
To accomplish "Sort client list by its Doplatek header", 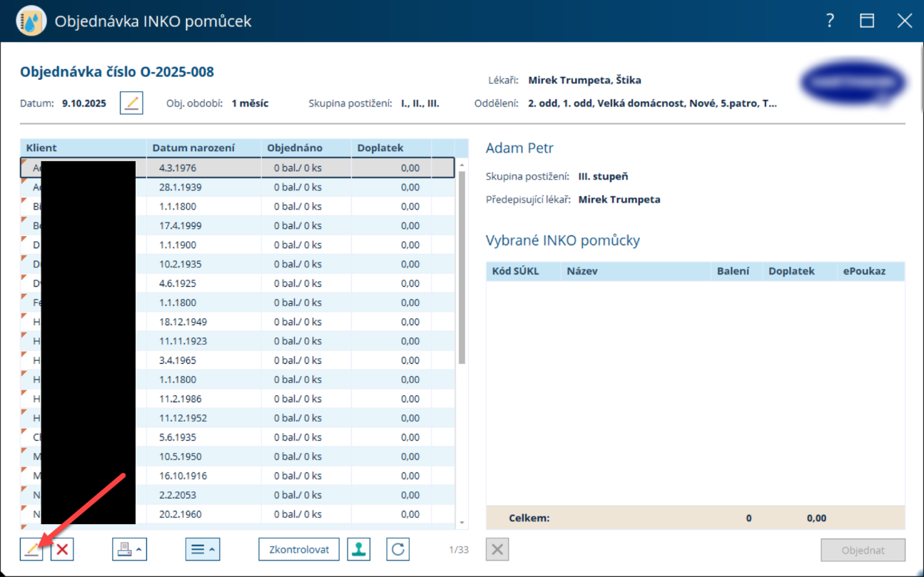I will [x=392, y=148].
